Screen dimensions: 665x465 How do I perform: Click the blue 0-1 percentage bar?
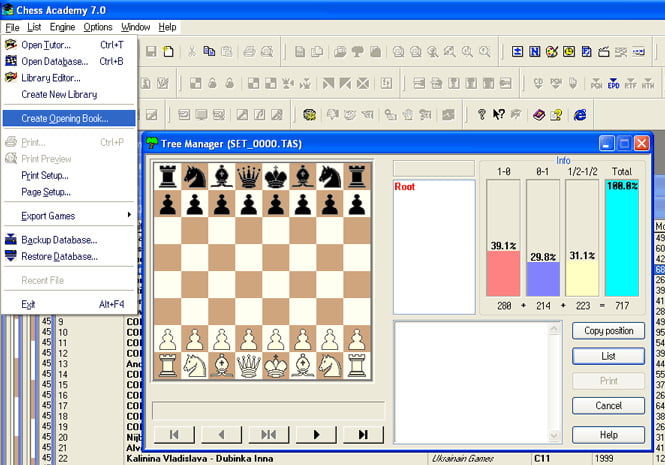pos(543,279)
